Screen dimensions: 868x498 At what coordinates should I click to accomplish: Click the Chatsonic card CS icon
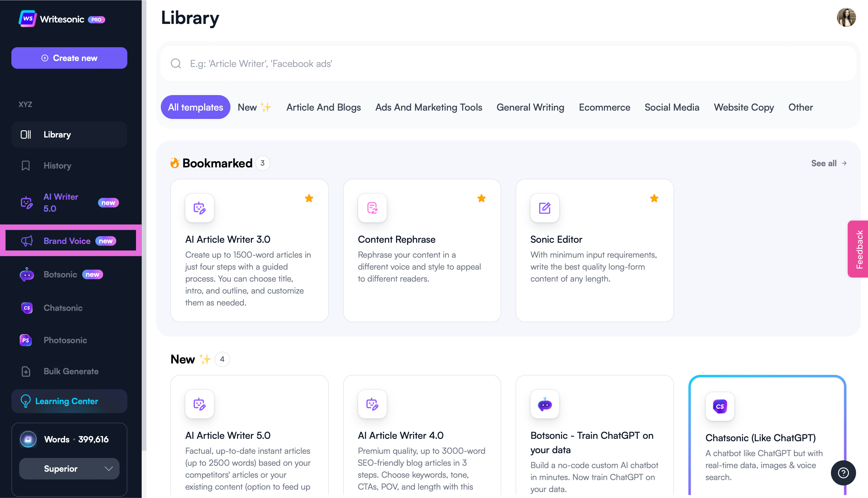coord(720,406)
